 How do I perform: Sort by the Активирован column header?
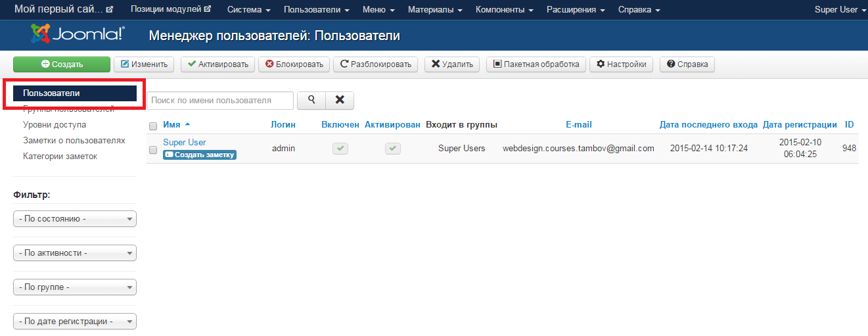(392, 124)
